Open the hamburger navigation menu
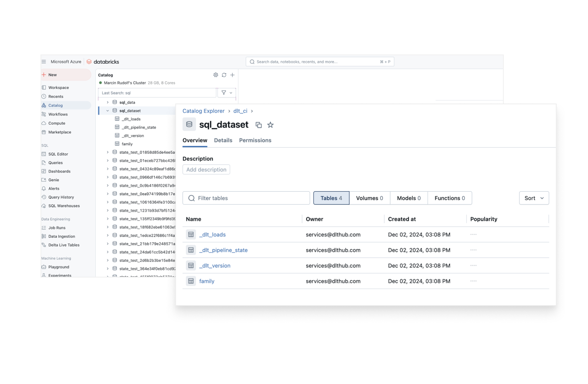588x384 pixels. pos(44,62)
